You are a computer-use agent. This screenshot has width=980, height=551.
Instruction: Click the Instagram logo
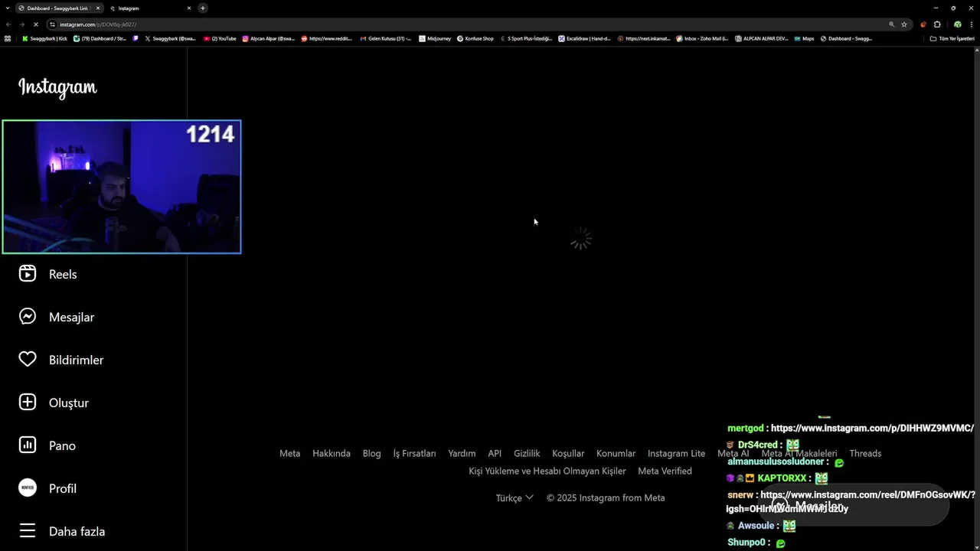point(57,88)
